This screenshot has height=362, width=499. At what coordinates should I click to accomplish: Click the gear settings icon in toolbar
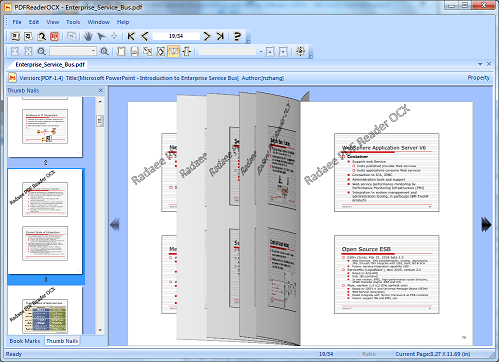pyautogui.click(x=300, y=51)
